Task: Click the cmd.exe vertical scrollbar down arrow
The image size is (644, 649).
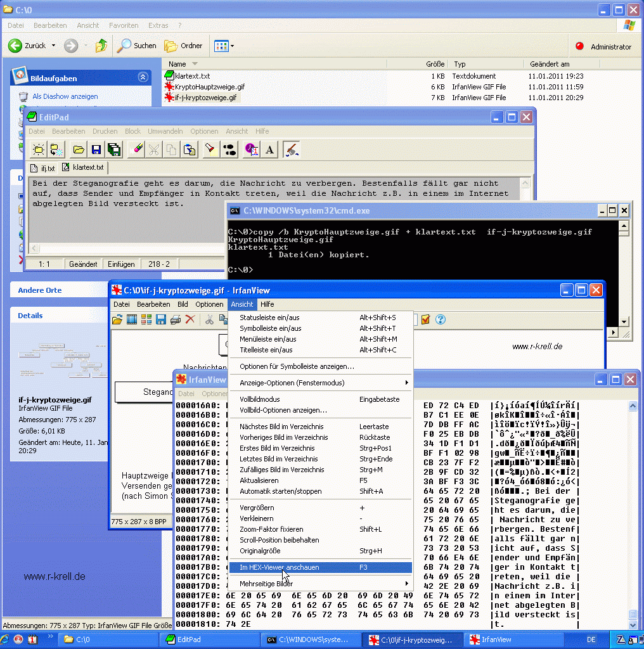Action: [x=625, y=322]
